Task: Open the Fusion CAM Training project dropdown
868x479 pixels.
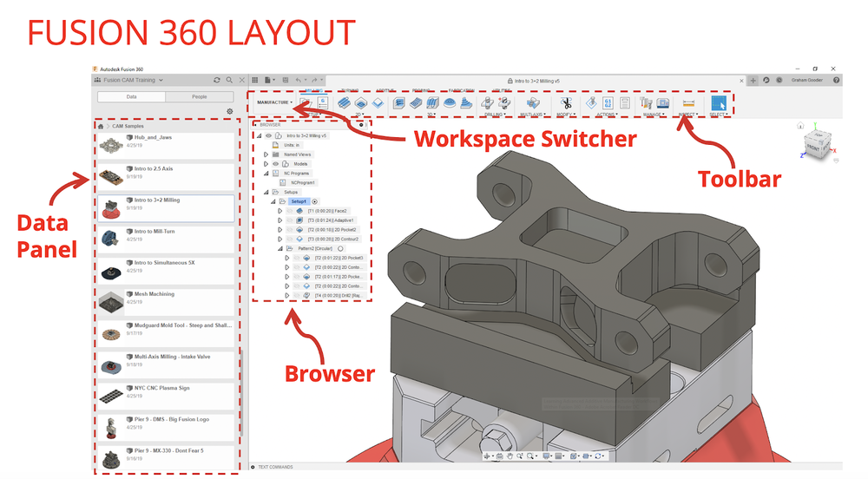Action: [x=133, y=80]
